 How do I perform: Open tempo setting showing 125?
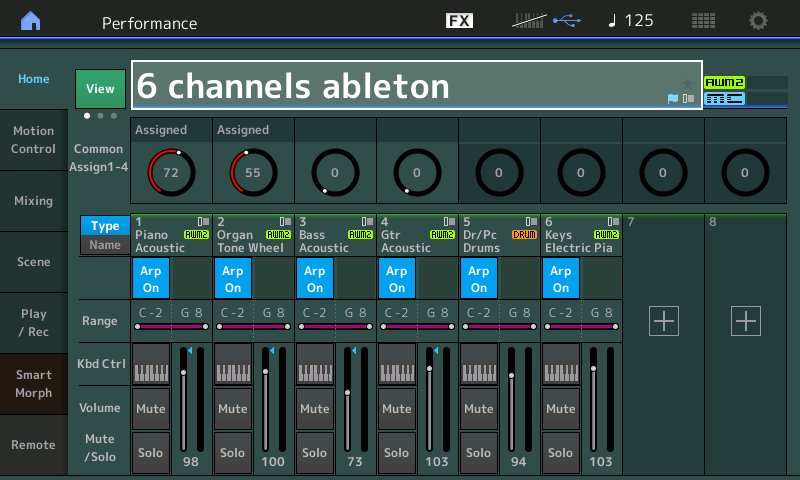click(x=631, y=21)
